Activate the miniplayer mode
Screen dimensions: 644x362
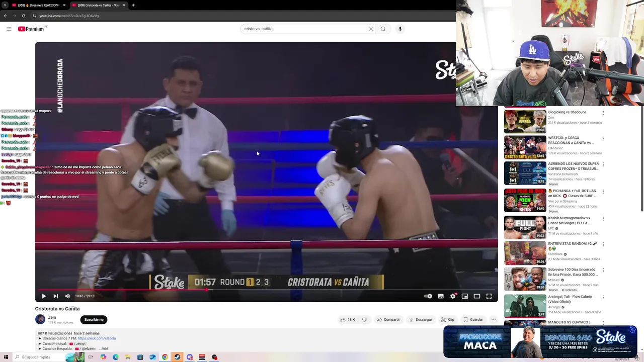pyautogui.click(x=465, y=296)
